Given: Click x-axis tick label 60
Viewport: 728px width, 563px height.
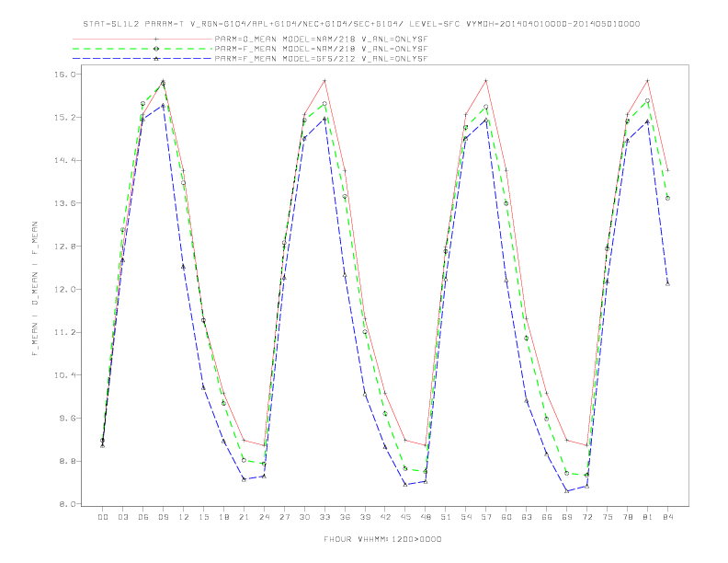Looking at the screenshot, I should 506,517.
